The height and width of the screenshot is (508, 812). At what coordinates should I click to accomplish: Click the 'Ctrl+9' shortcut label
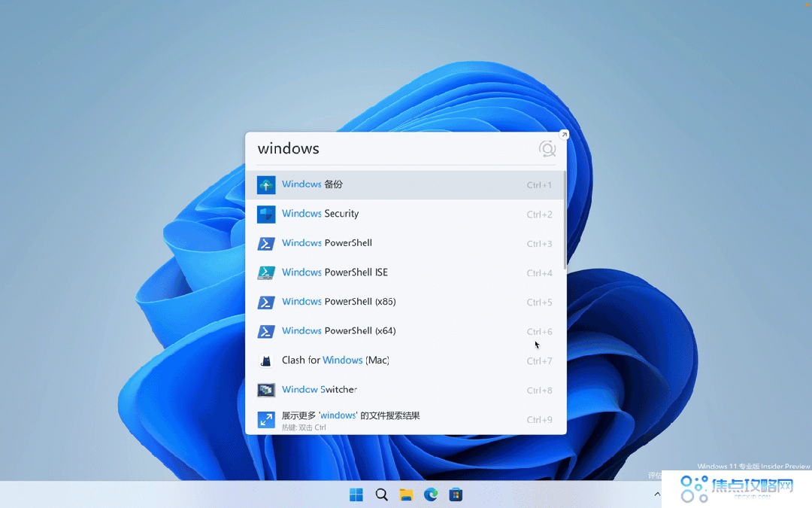(539, 419)
